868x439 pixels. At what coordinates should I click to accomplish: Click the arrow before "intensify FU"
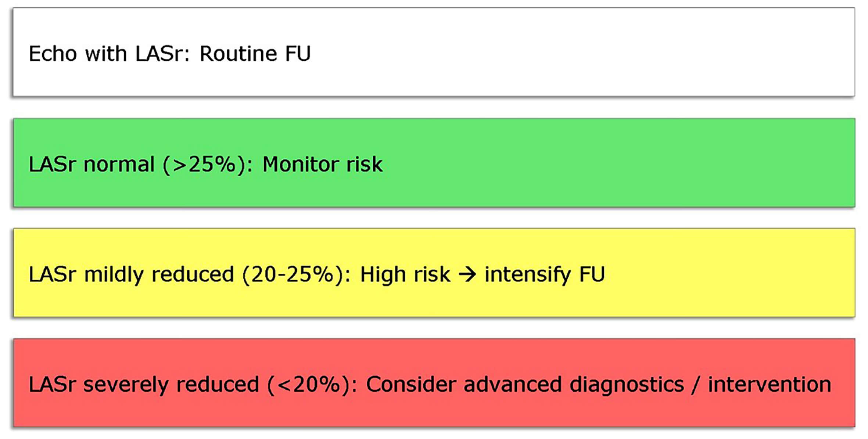pyautogui.click(x=467, y=274)
